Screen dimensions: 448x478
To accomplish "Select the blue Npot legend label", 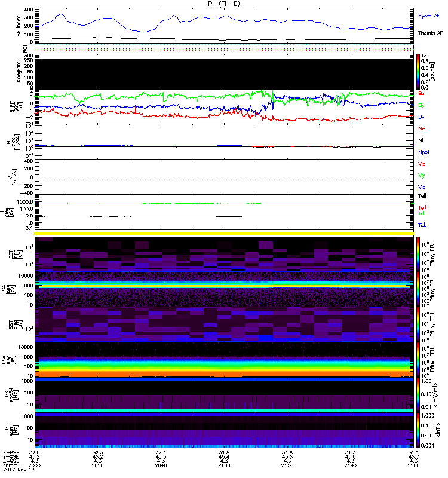I will coord(424,152).
